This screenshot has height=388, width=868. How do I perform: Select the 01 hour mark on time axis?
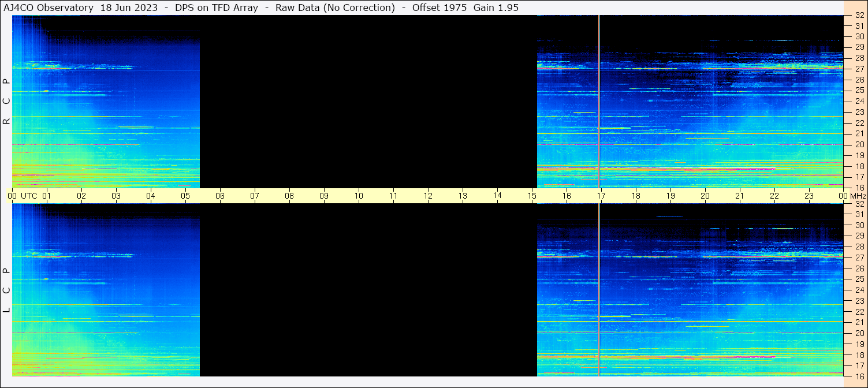coord(47,196)
